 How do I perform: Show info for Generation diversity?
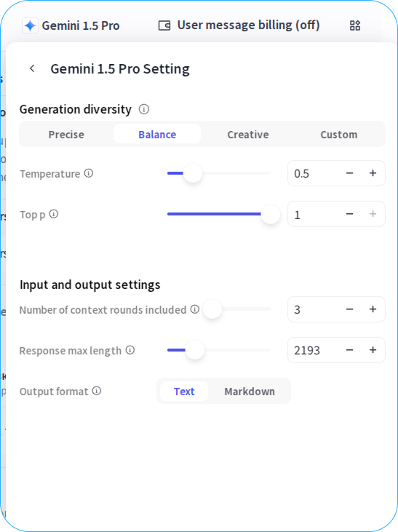pyautogui.click(x=144, y=109)
